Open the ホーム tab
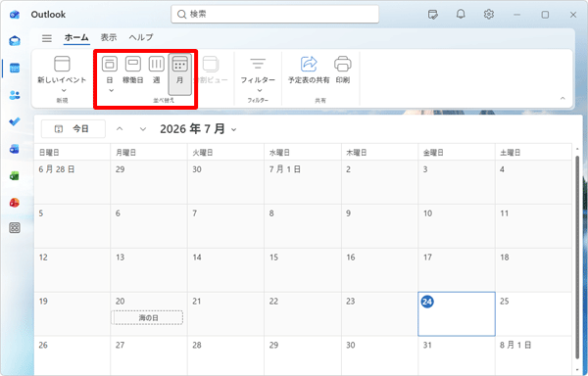The image size is (588, 376). [x=76, y=37]
